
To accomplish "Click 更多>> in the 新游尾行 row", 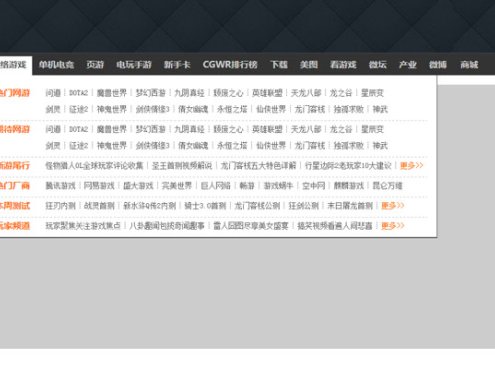I will [411, 165].
